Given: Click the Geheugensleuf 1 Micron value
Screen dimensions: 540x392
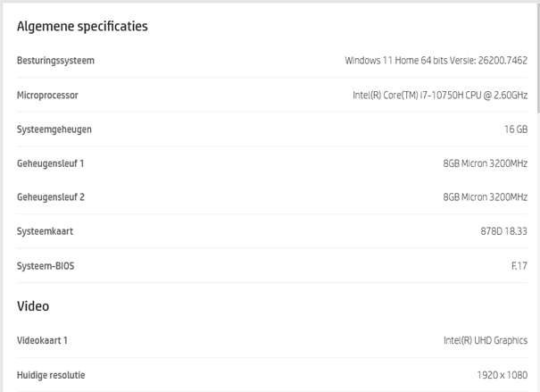Looking at the screenshot, I should pos(485,163).
